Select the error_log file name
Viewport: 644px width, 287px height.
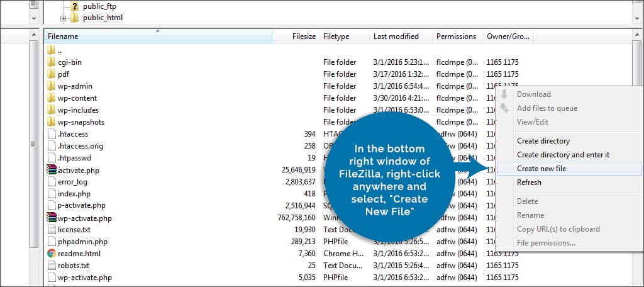pos(73,181)
